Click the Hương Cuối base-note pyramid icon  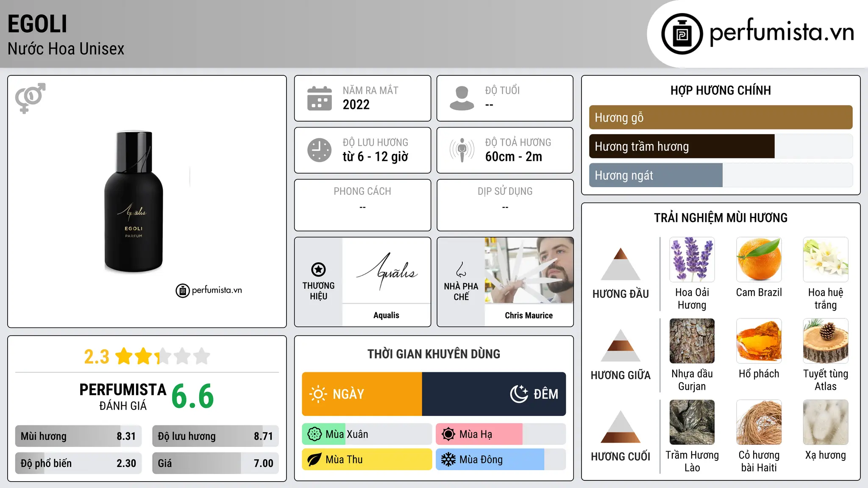click(620, 427)
